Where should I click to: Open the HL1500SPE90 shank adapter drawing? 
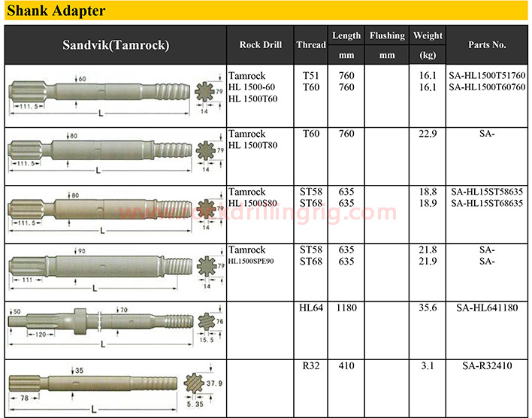point(96,268)
